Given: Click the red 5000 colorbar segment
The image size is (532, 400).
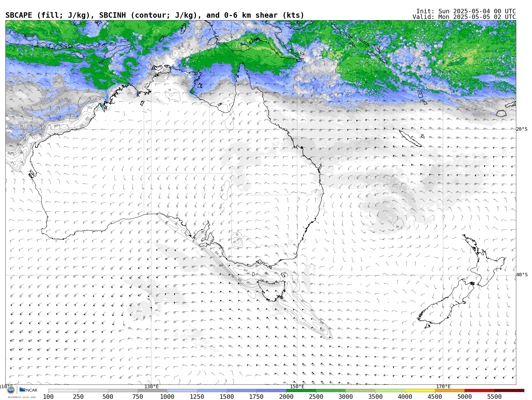Looking at the screenshot, I should pos(479,391).
